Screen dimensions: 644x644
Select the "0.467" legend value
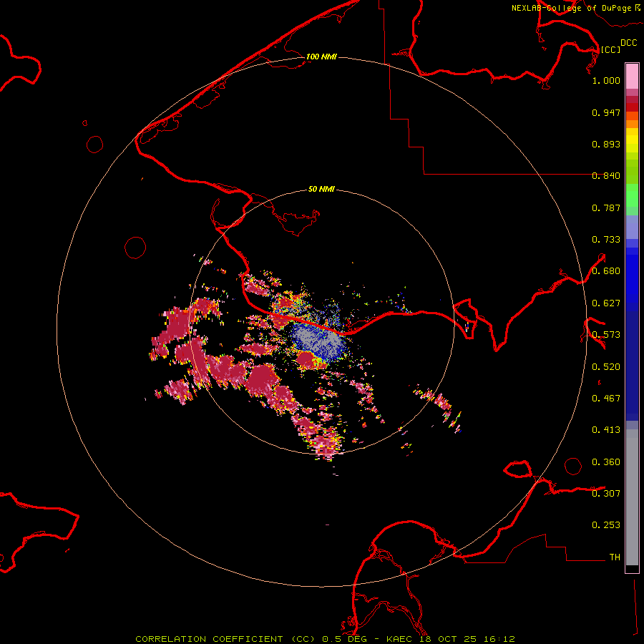pyautogui.click(x=606, y=399)
